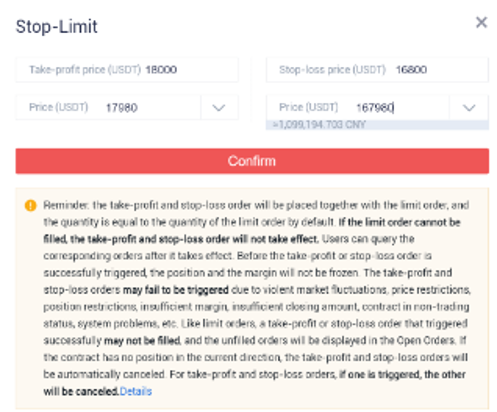Focus the Stop-loss price field showing 16800
497x412 pixels.
(x=377, y=70)
